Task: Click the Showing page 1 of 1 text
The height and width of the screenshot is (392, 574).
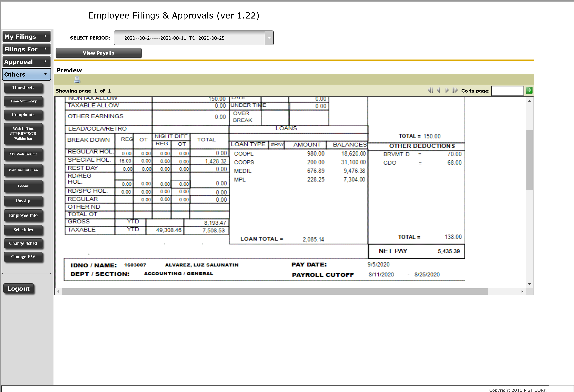Action: 83,91
